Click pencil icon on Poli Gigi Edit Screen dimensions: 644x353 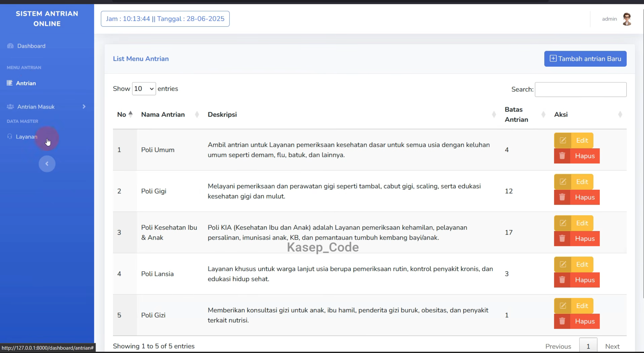(x=563, y=182)
